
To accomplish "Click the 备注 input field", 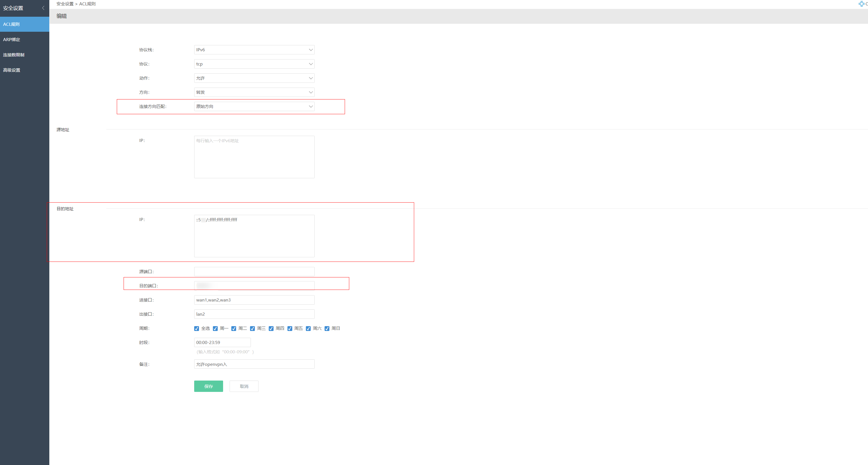I will pyautogui.click(x=254, y=364).
